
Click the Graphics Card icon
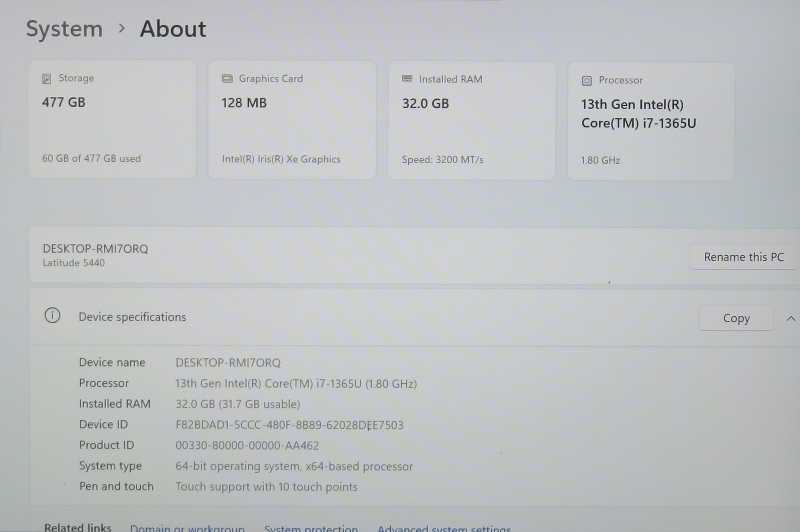pos(227,78)
